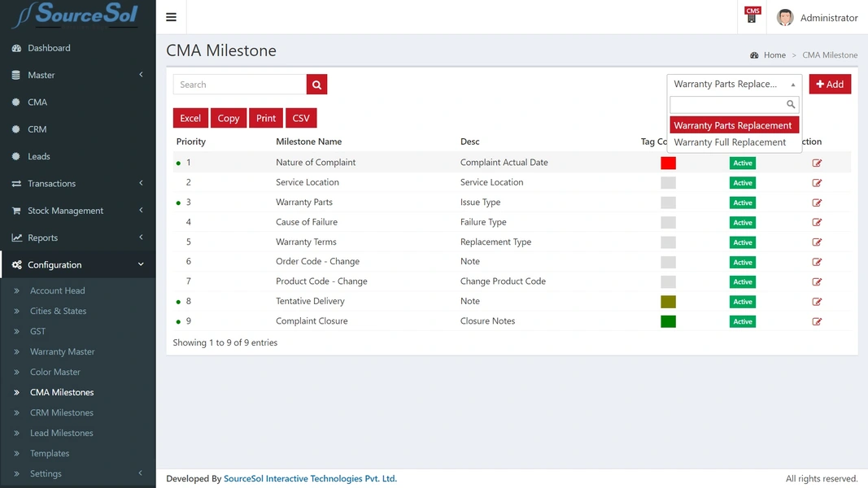Open CRM Milestones in sidebar

click(x=62, y=412)
